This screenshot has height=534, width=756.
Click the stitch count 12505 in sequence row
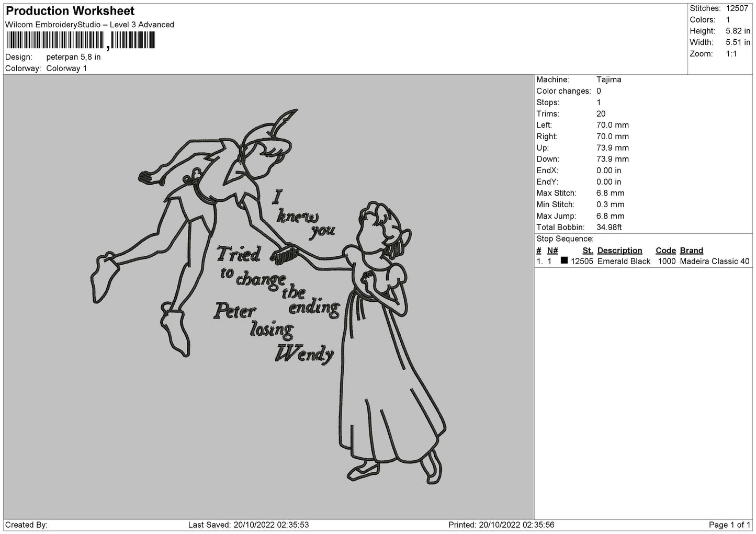pos(582,262)
